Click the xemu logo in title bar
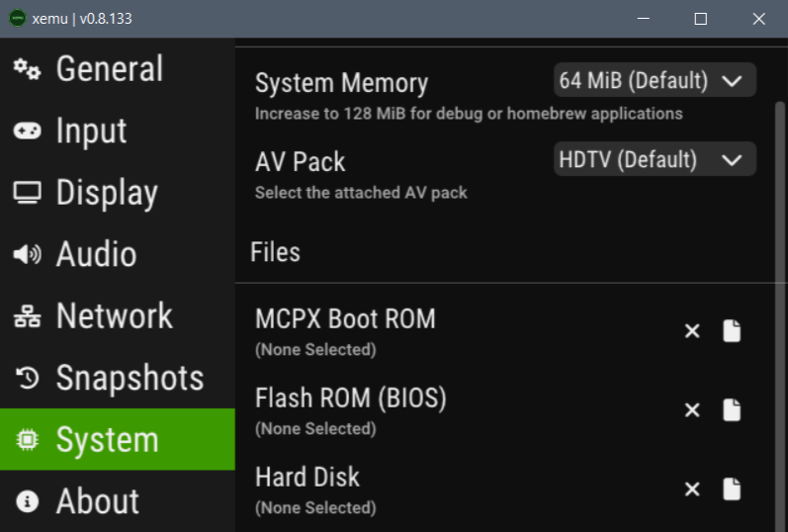The width and height of the screenshot is (788, 532). coord(18,18)
